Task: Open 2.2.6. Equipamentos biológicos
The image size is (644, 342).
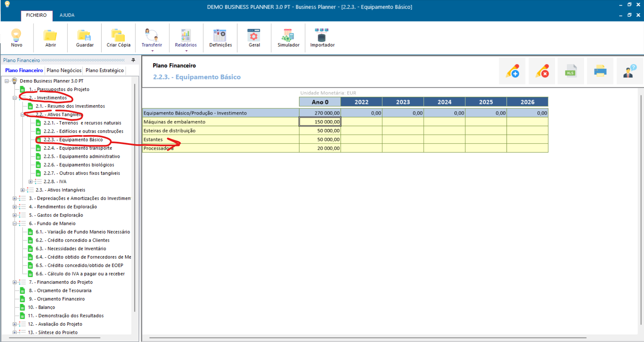Action: [x=79, y=165]
